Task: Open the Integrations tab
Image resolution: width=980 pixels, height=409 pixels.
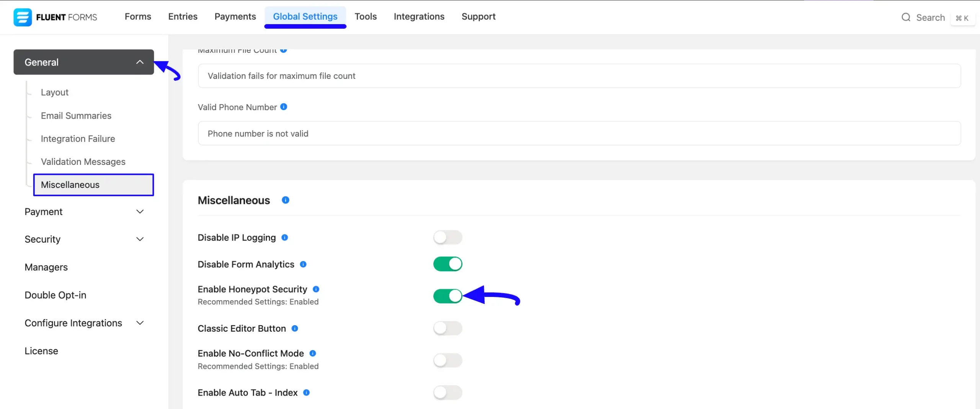Action: tap(419, 16)
